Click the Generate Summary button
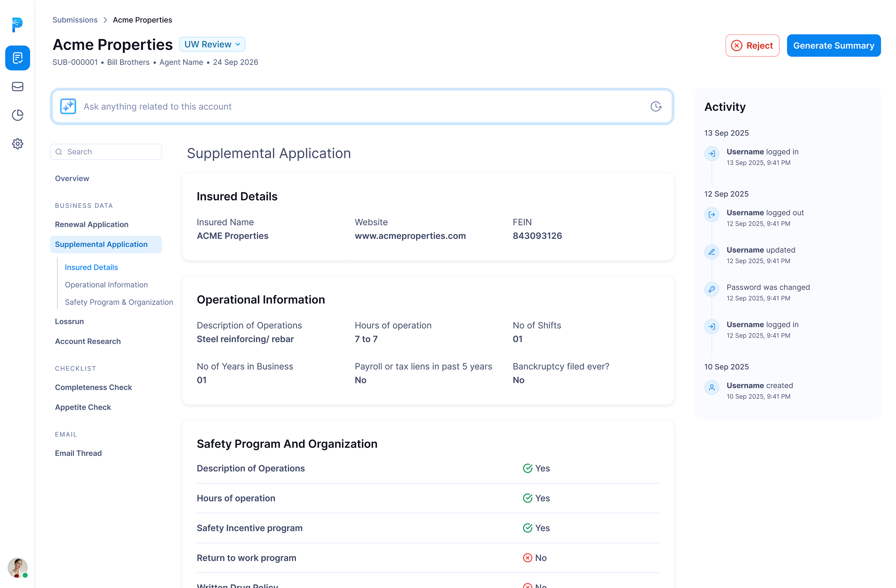Viewport: 896px width, 588px height. 834,45
